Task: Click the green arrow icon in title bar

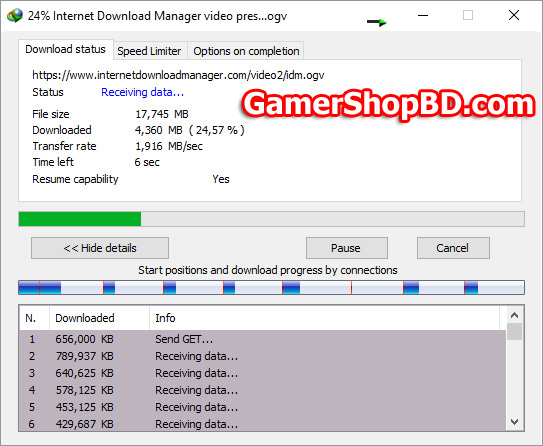Action: pos(377,23)
